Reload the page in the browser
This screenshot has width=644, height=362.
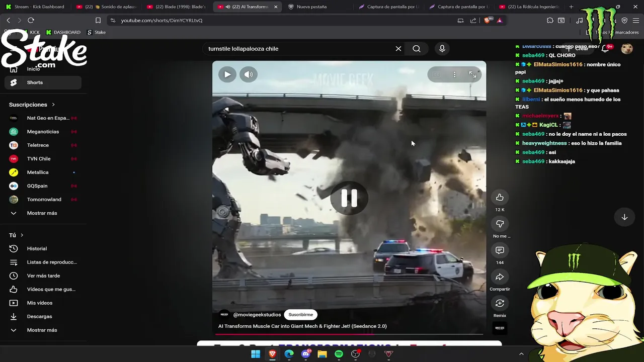point(31,20)
